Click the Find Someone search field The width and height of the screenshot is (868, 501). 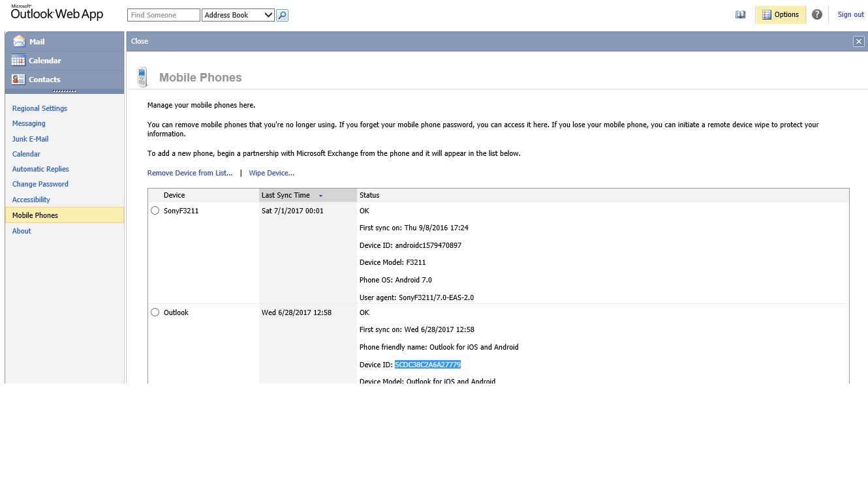click(x=163, y=15)
